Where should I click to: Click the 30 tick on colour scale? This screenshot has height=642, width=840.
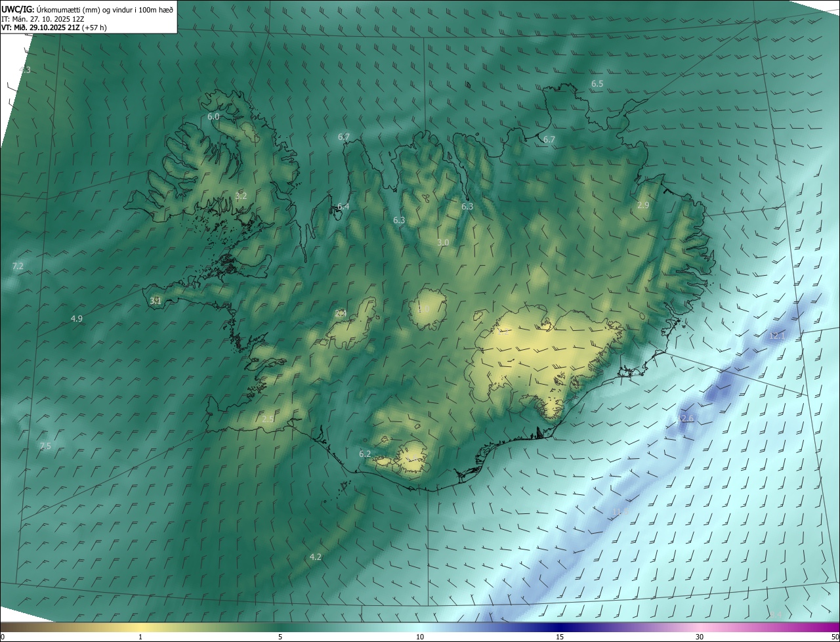click(x=700, y=637)
